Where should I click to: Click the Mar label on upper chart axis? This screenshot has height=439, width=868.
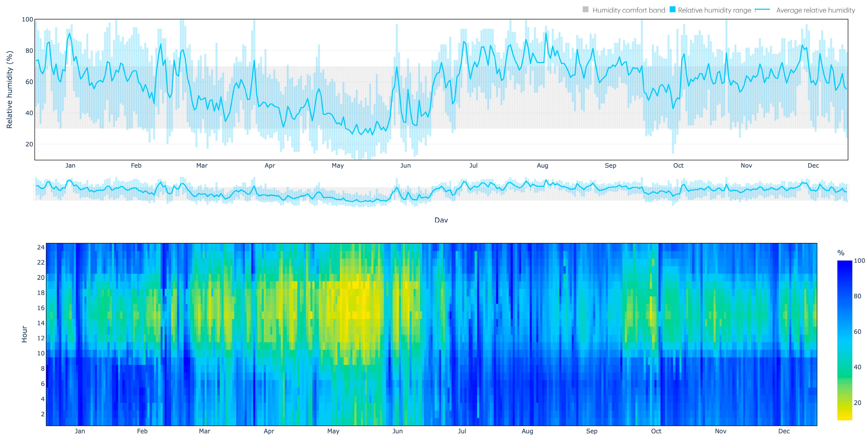[x=202, y=165]
